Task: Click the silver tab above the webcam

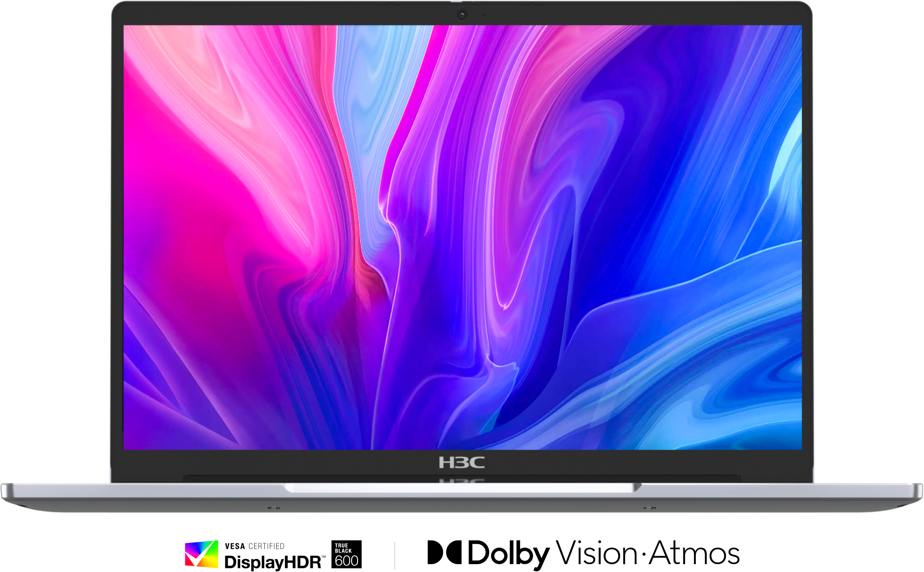Action: 456,1
